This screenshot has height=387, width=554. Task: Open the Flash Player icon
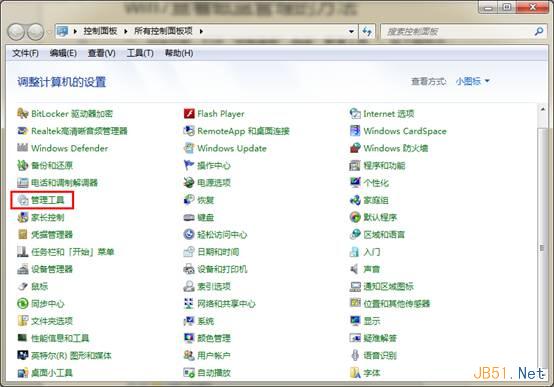(x=189, y=113)
